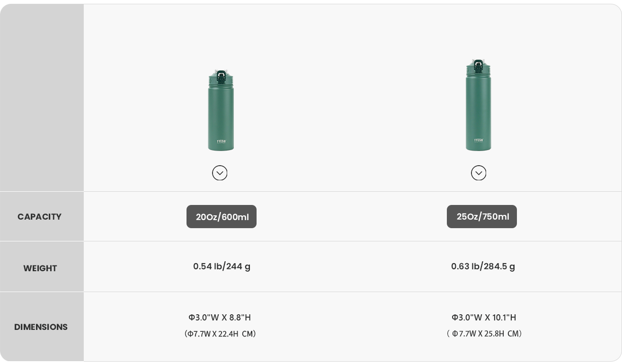Click the lid of the 20oz bottle

(x=221, y=77)
